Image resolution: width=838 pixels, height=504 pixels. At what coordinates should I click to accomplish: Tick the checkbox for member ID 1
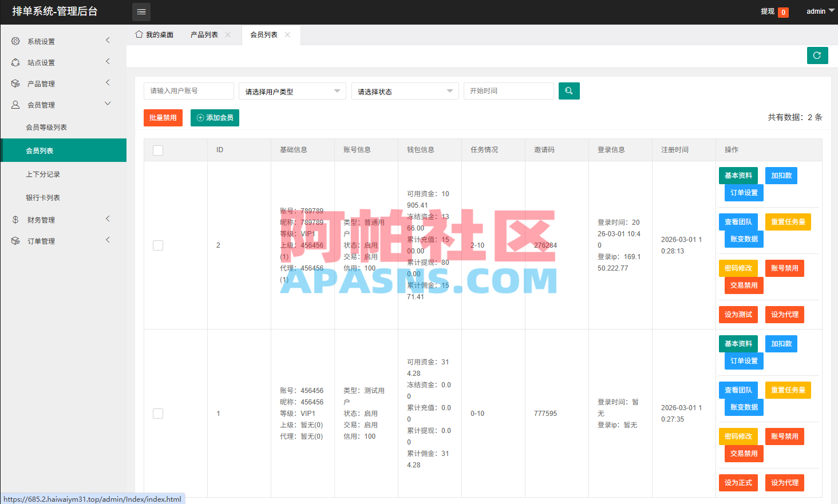click(158, 414)
